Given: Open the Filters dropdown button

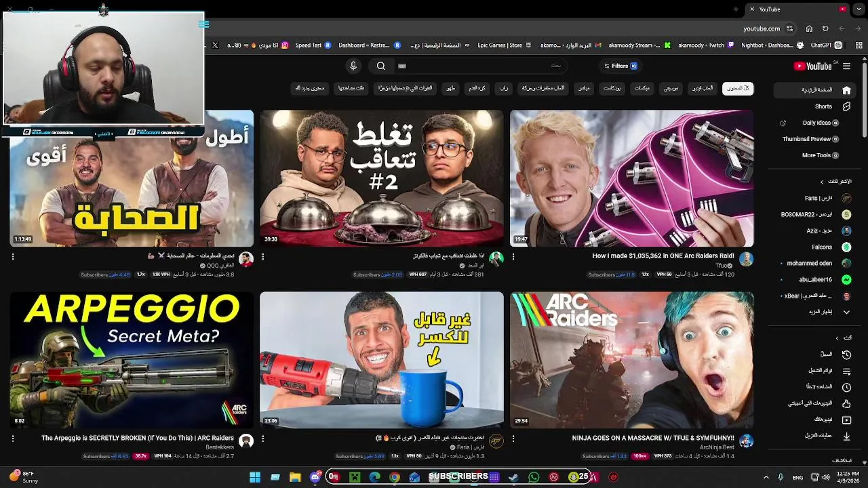Looking at the screenshot, I should (x=620, y=66).
